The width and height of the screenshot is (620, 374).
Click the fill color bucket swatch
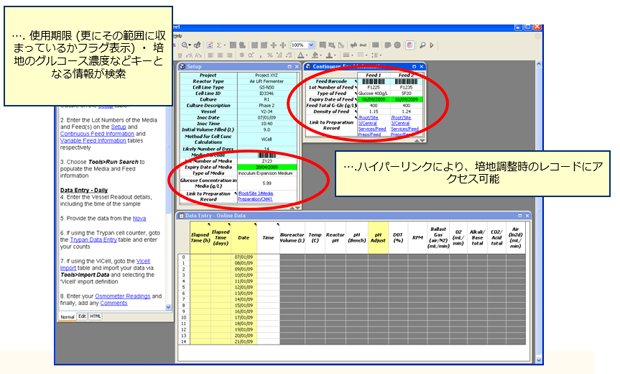pyautogui.click(x=315, y=55)
